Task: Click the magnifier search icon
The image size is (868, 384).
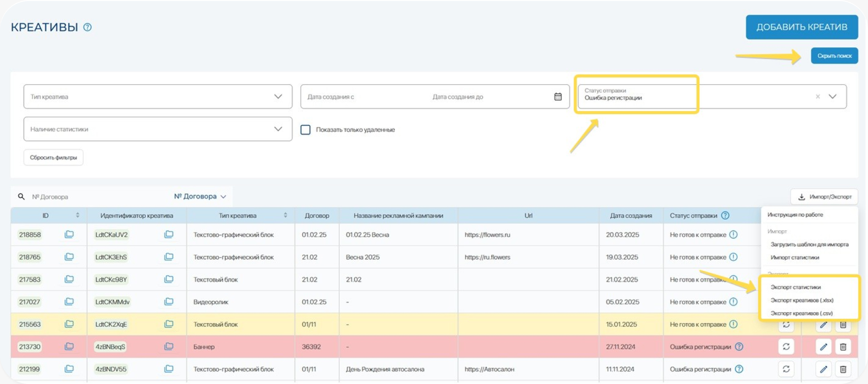Action: click(x=21, y=197)
